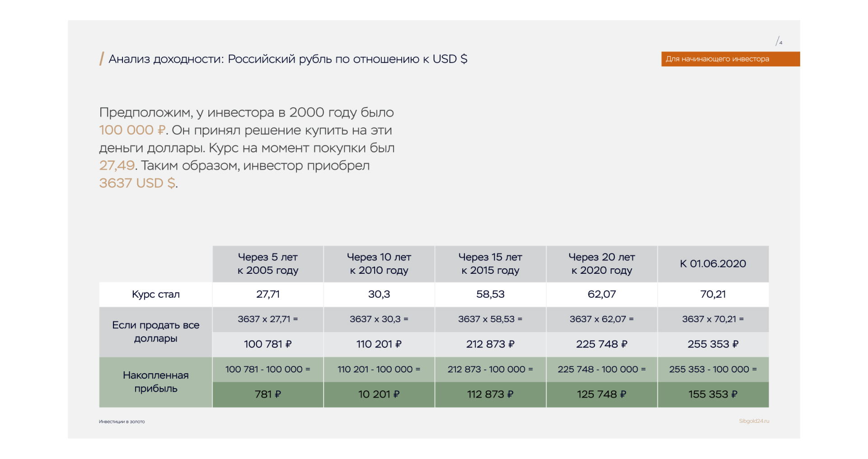868x459 pixels.
Task: Select the exchange rate cell 70,21
Action: tap(713, 295)
